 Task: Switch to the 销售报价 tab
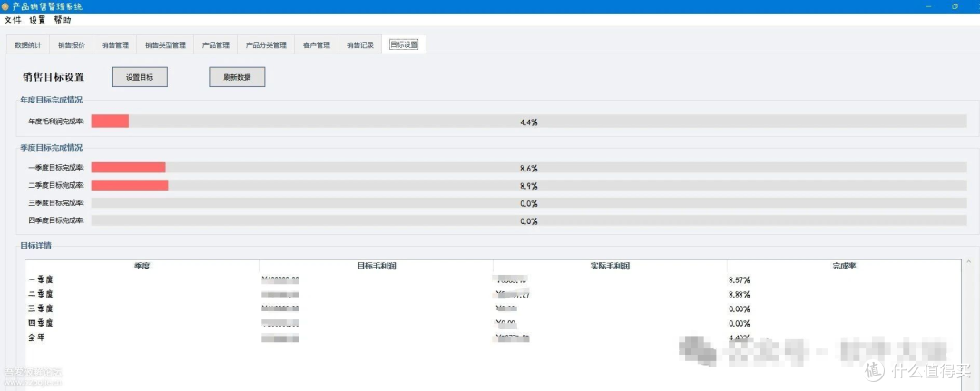pyautogui.click(x=72, y=45)
